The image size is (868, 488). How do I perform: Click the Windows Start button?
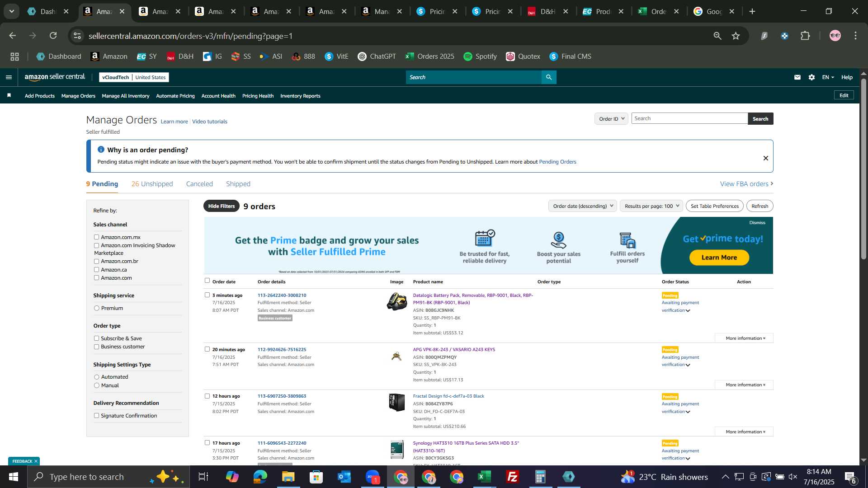[x=14, y=477]
